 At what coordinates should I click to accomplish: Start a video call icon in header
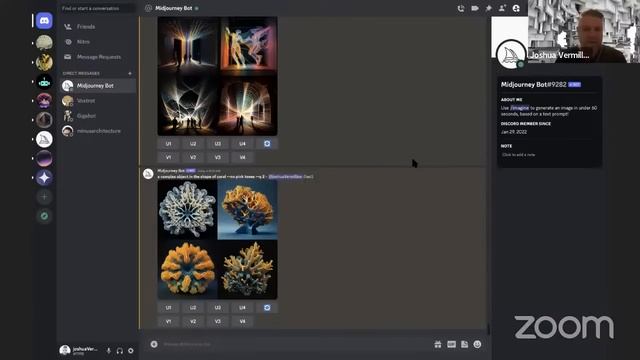pos(475,8)
